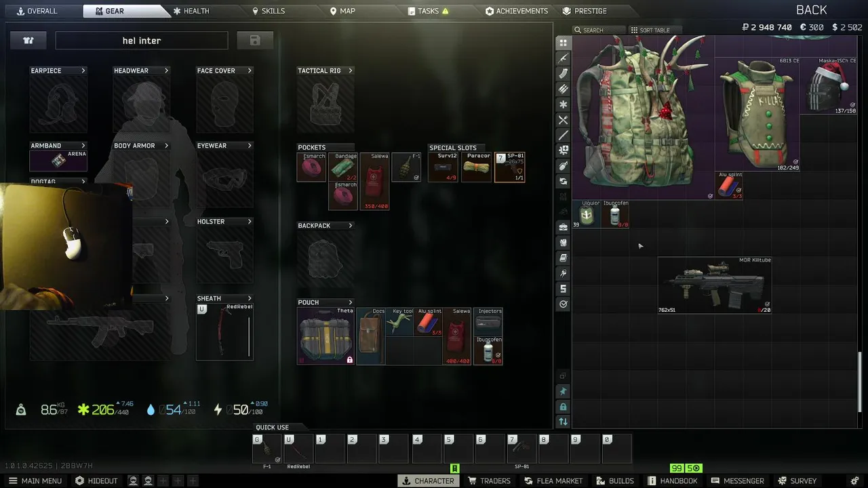The height and width of the screenshot is (488, 868).
Task: Expand the POUCH slot arrow
Action: [x=350, y=302]
